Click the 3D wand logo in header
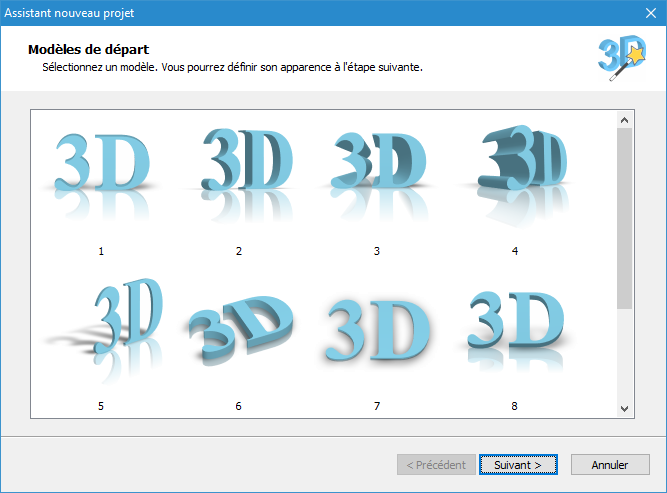This screenshot has width=667, height=493. [x=621, y=57]
